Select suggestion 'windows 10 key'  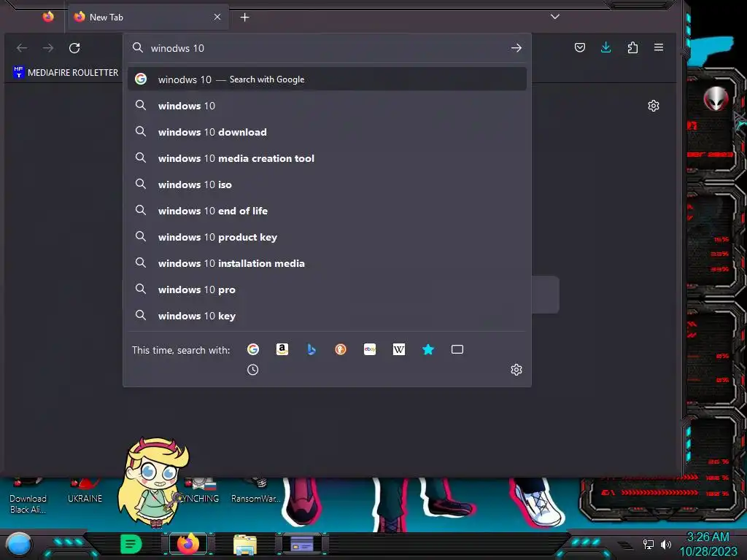tap(327, 315)
